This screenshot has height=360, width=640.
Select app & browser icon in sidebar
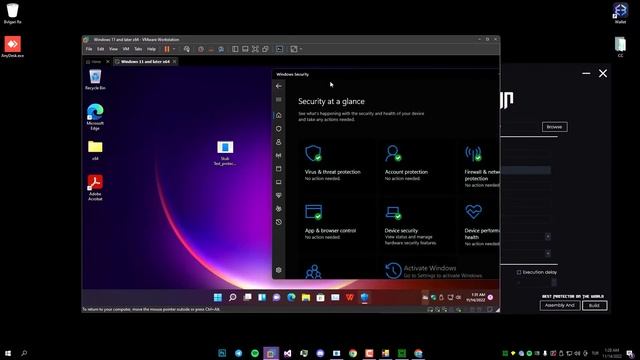pos(279,169)
